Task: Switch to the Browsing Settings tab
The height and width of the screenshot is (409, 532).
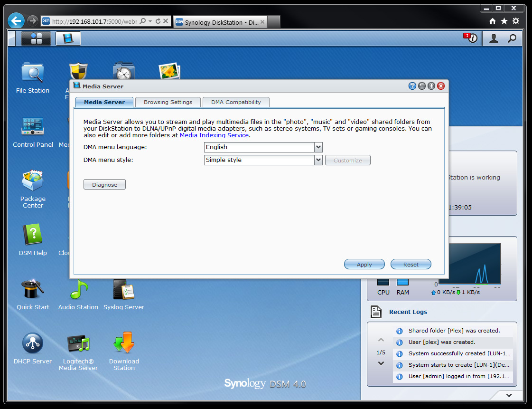Action: [168, 102]
